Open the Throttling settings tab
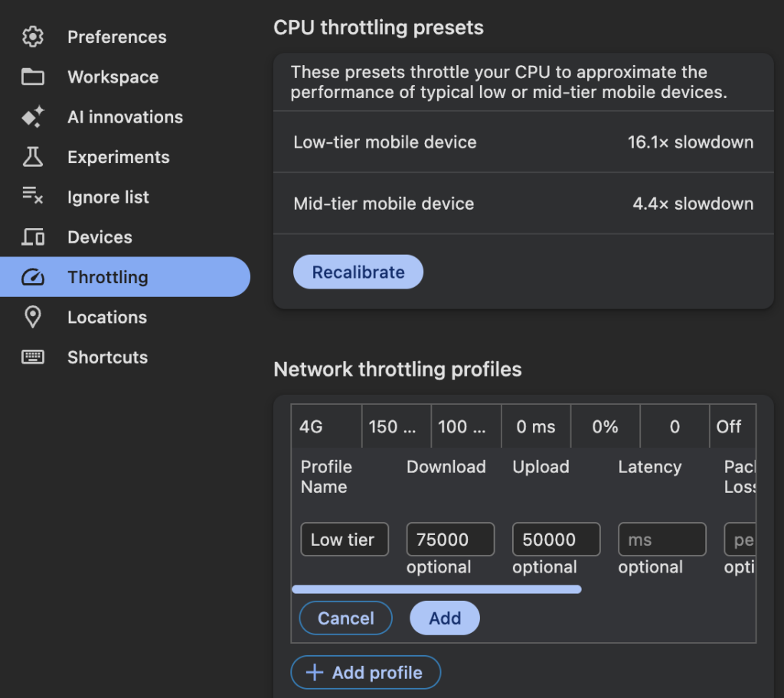 pos(107,277)
